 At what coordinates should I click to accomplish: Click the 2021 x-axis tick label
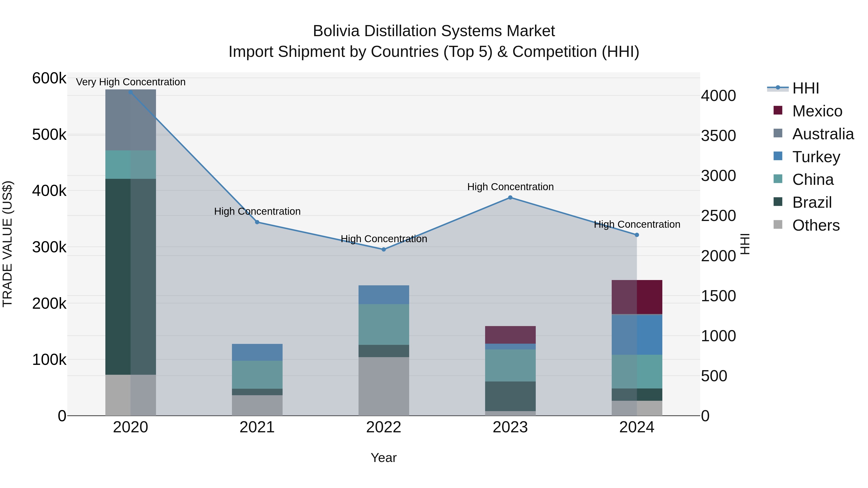(x=257, y=427)
